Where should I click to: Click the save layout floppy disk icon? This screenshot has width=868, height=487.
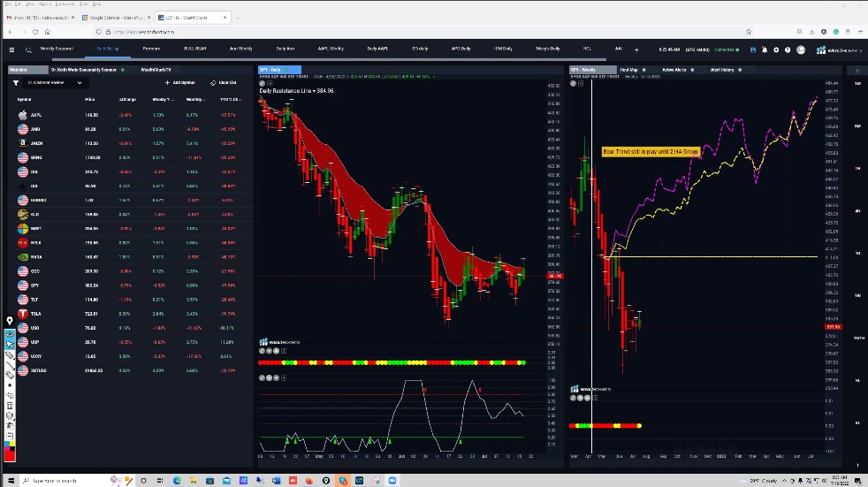click(x=753, y=49)
